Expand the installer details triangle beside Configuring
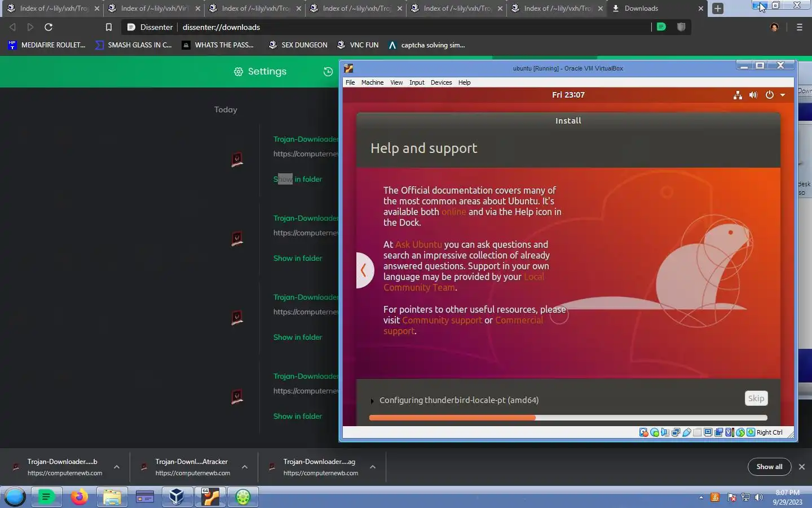This screenshot has height=508, width=812. [x=372, y=401]
